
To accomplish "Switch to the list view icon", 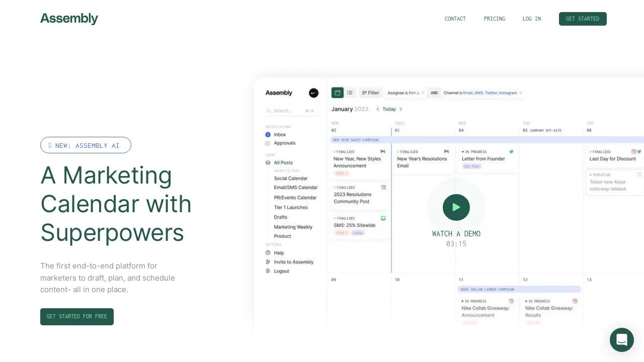I will coord(350,93).
